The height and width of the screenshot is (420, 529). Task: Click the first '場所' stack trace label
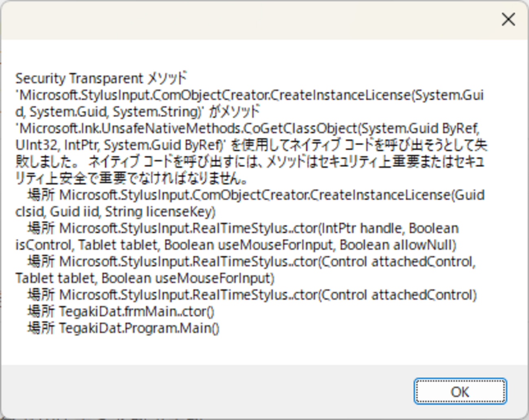[x=41, y=195]
